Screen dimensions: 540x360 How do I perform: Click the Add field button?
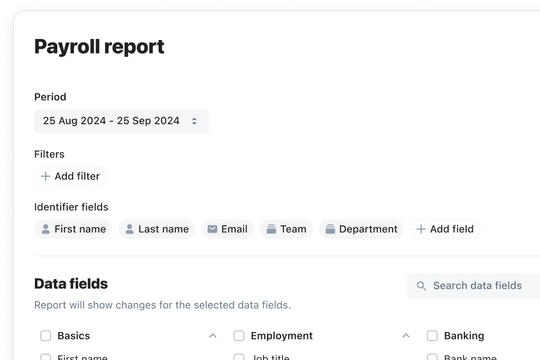pos(445,229)
